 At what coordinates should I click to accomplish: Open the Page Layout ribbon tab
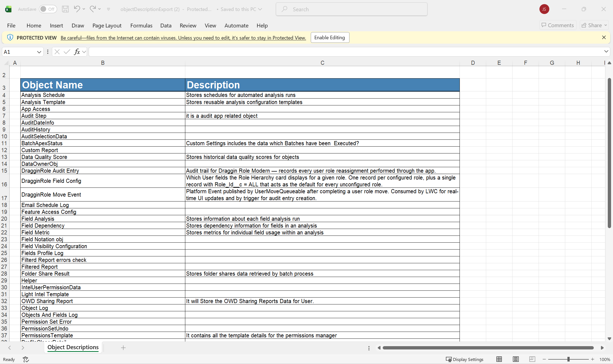point(107,26)
